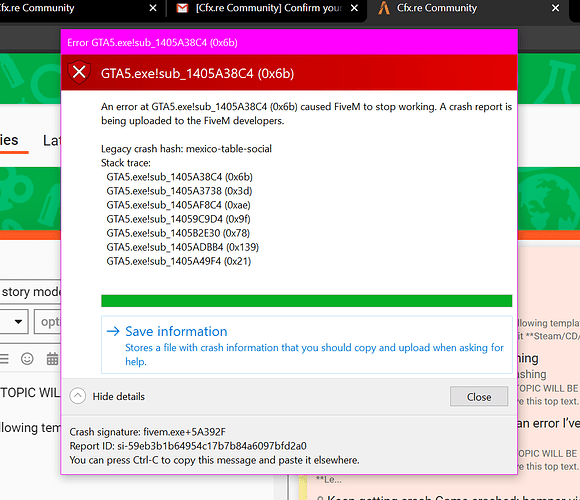580x500 pixels.
Task: Close the active Cfx.re Community tab
Action: [x=555, y=8]
